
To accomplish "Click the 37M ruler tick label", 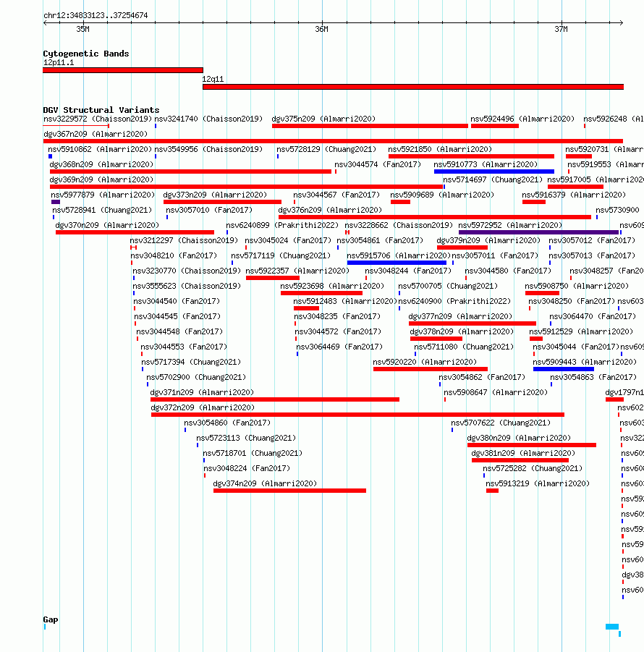I will pyautogui.click(x=561, y=29).
